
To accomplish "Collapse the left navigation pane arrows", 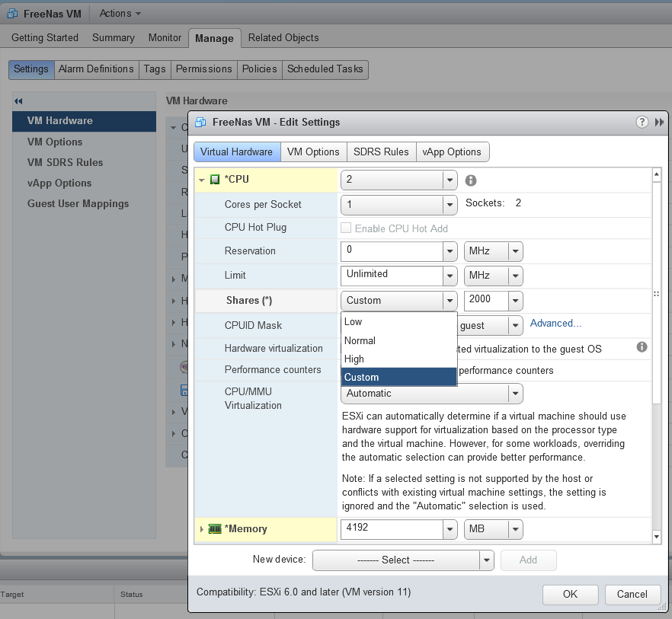I will click(x=18, y=101).
